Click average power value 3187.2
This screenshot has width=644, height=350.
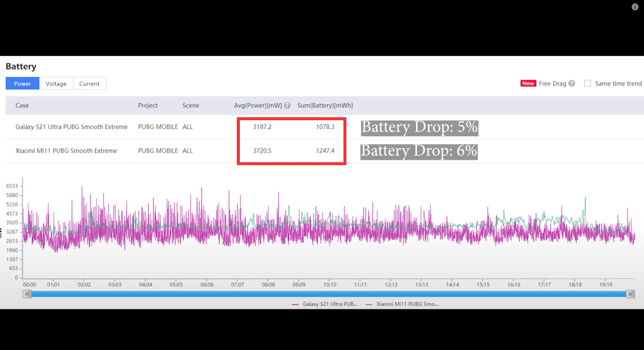pyautogui.click(x=262, y=127)
